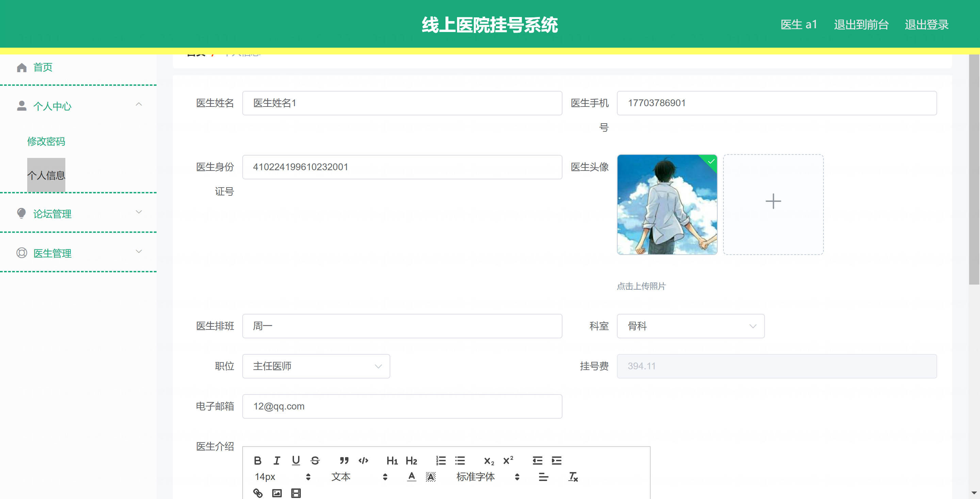Open text color picker

pyautogui.click(x=412, y=477)
